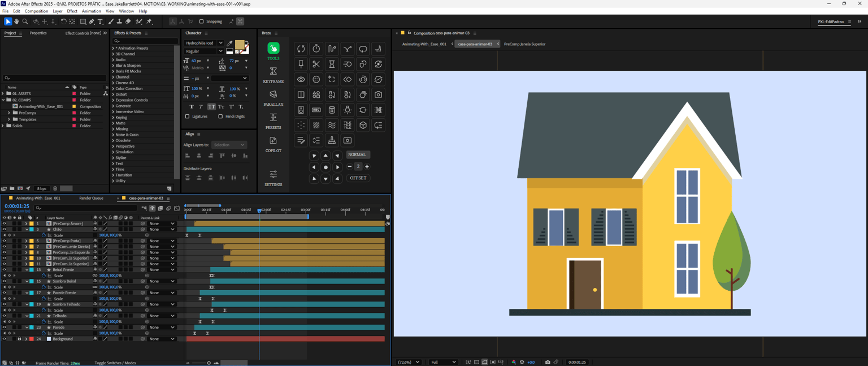Click the Brazu OFFSET button
Viewport: 868px width, 366px height.
tap(358, 178)
